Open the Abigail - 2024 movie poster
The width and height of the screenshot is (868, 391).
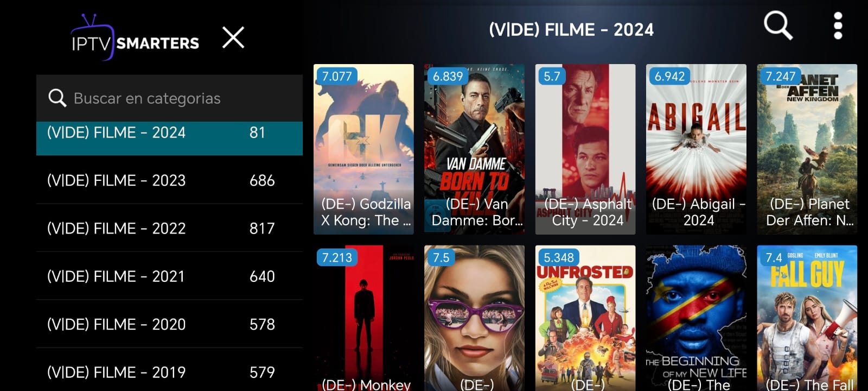click(696, 149)
